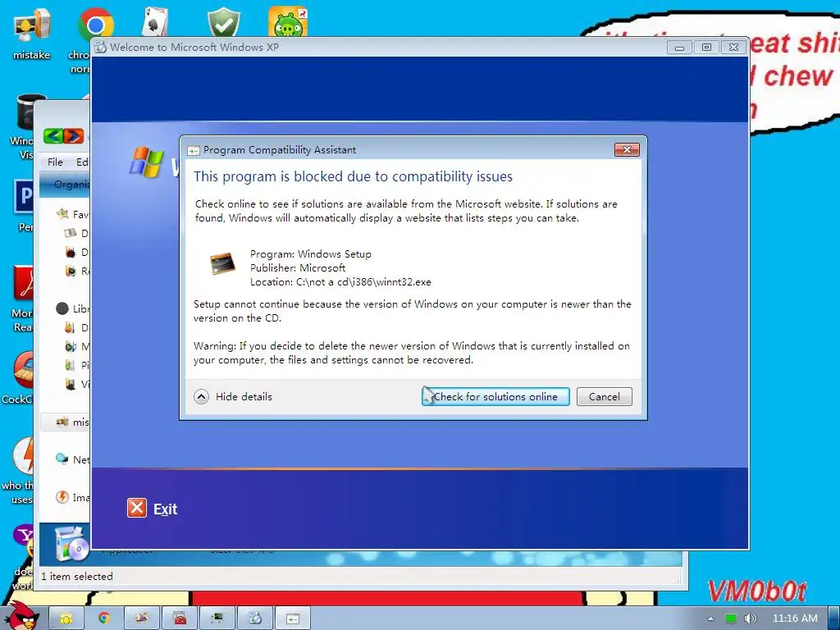Click Check for solutions online button
This screenshot has width=840, height=630.
(495, 396)
